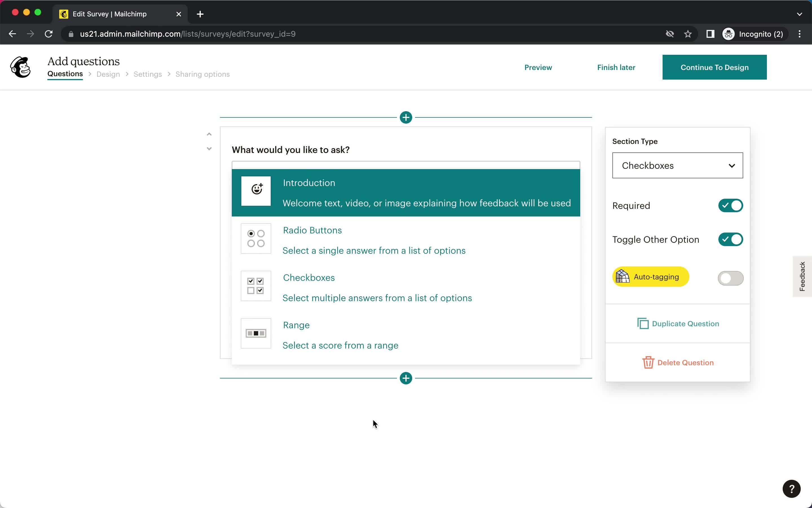Click the Introduction smiley icon
Viewport: 812px width, 508px height.
tap(256, 190)
